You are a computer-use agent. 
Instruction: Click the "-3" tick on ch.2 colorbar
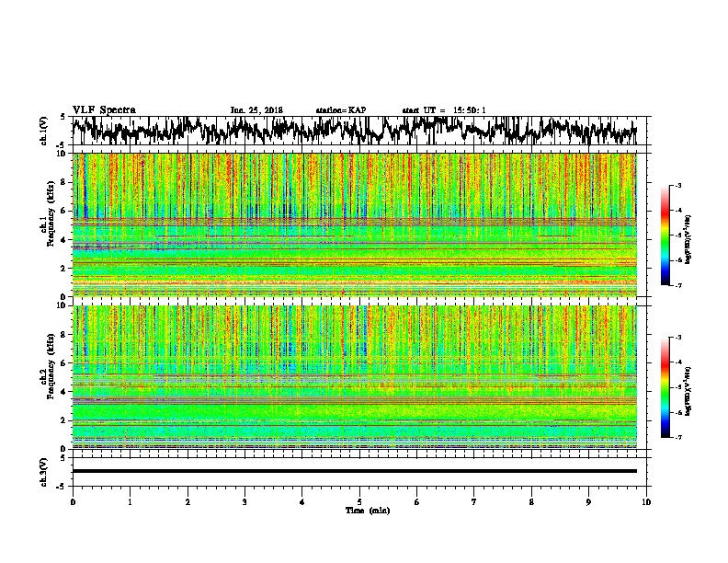tap(677, 338)
